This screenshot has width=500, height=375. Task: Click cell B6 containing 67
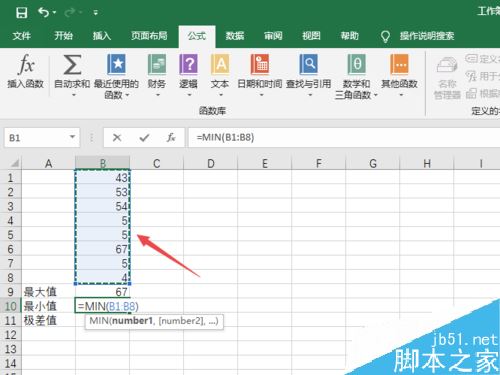pos(103,249)
